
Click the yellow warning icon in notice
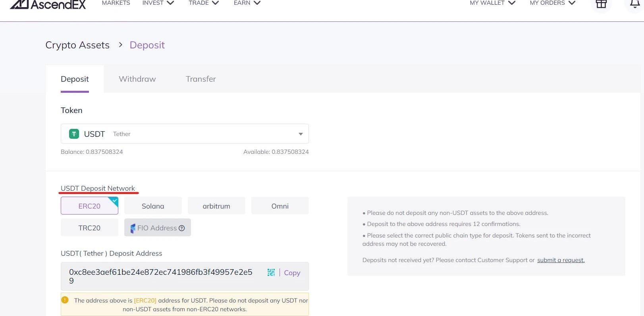click(x=65, y=300)
